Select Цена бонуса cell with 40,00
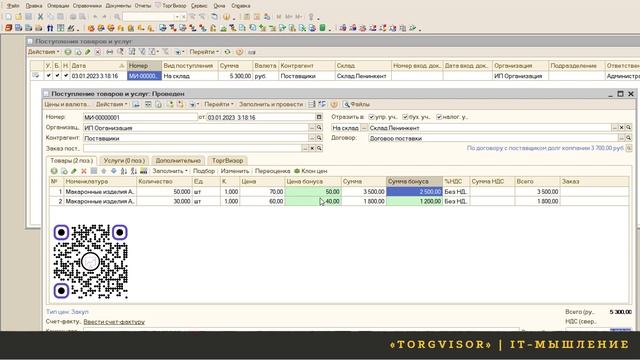This screenshot has height=360, width=640. (313, 201)
